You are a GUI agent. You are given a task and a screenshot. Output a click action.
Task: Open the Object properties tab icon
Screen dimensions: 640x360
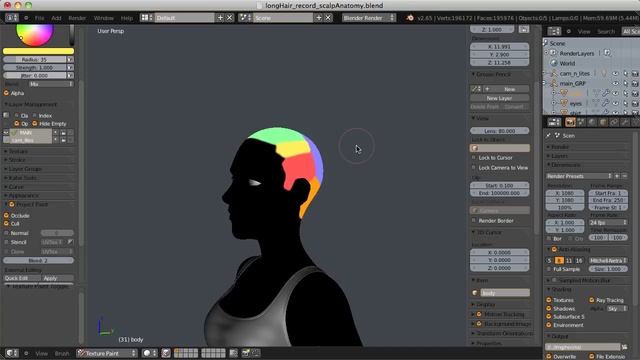click(603, 122)
